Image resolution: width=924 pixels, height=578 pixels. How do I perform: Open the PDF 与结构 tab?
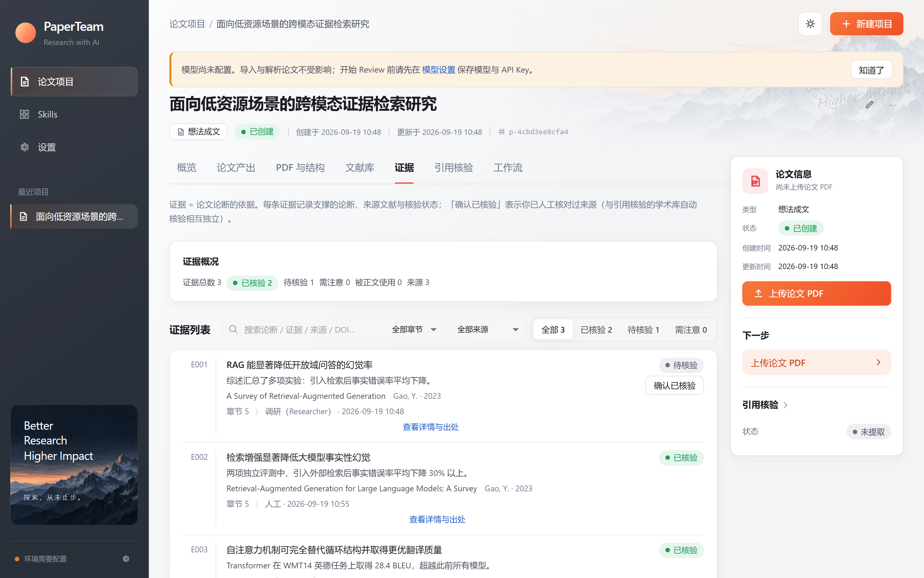(300, 167)
